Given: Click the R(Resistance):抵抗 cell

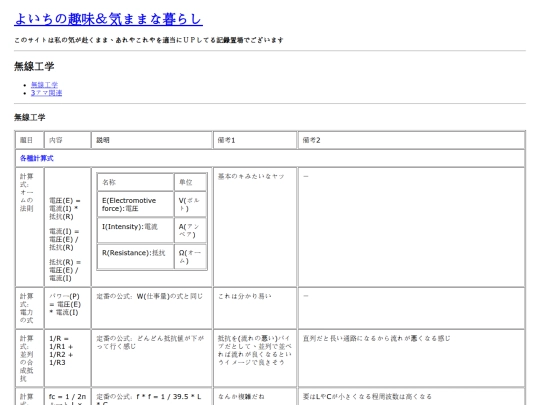Looking at the screenshot, I should (135, 257).
